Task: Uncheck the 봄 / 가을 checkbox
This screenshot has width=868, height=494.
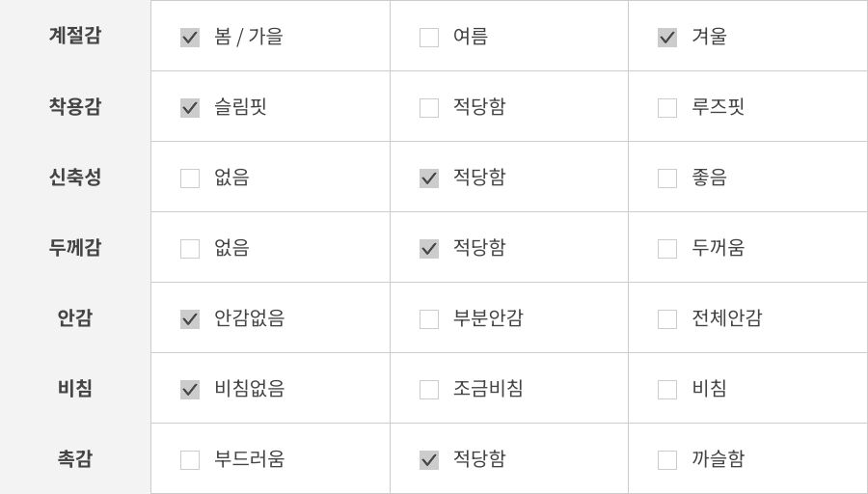Action: 190,38
